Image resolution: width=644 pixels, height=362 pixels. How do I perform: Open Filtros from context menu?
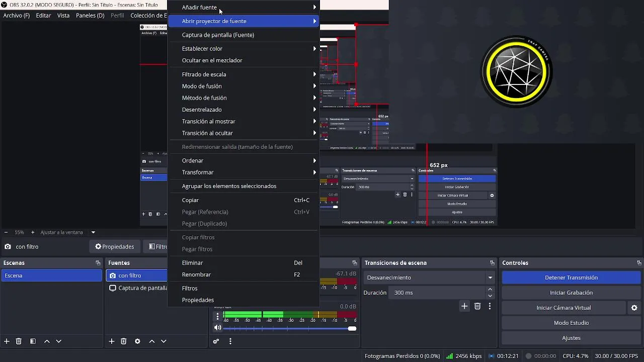point(244,288)
